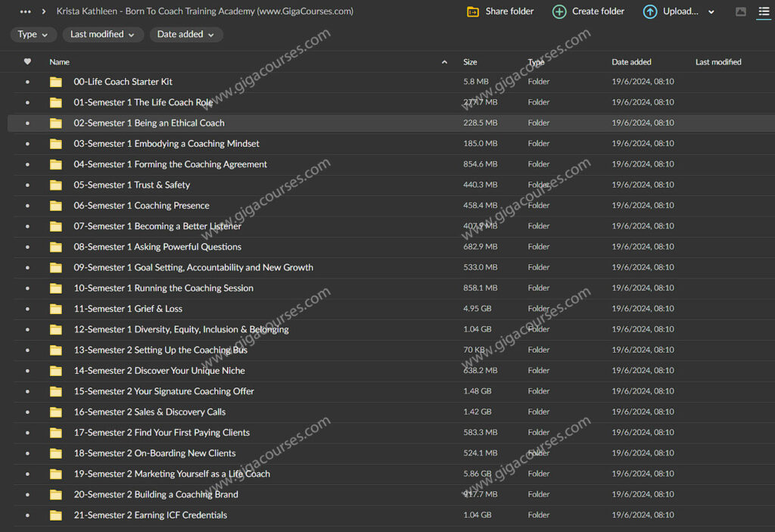Viewport: 775px width, 532px height.
Task: Click the Name column sort arrow
Action: coord(444,62)
